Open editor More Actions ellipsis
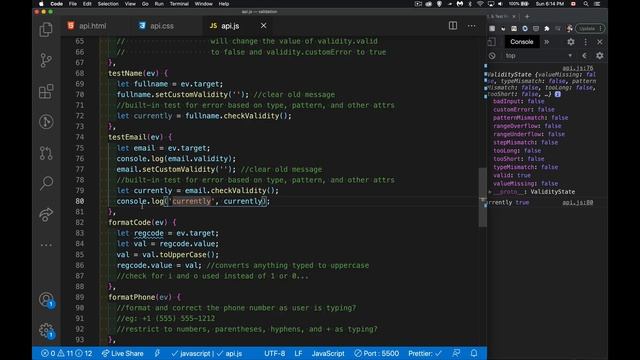 471,26
